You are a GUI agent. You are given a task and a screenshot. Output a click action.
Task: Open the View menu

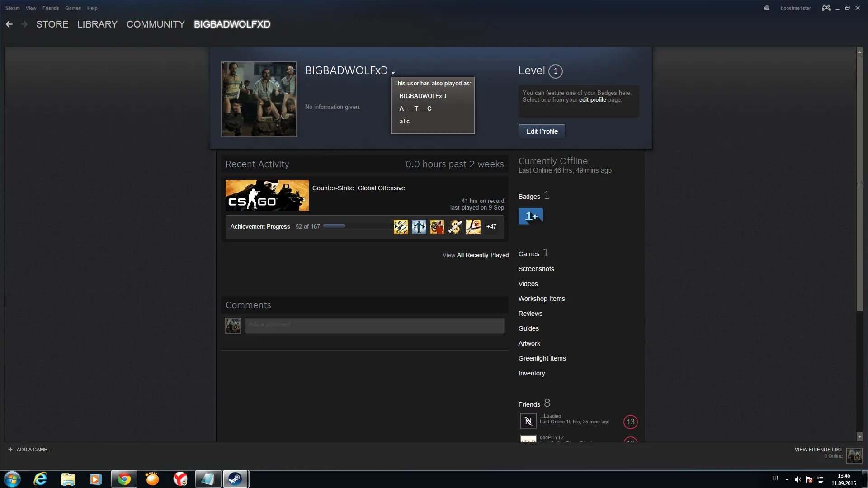(31, 8)
